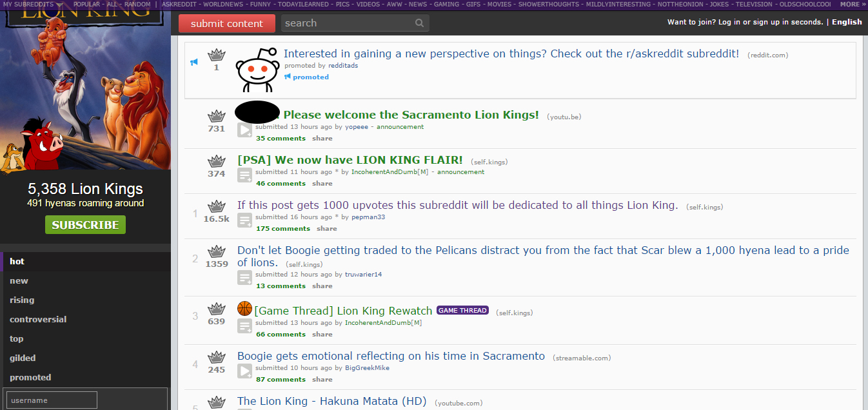Expand the MORE subreddits list
Image resolution: width=868 pixels, height=410 pixels.
click(x=853, y=4)
